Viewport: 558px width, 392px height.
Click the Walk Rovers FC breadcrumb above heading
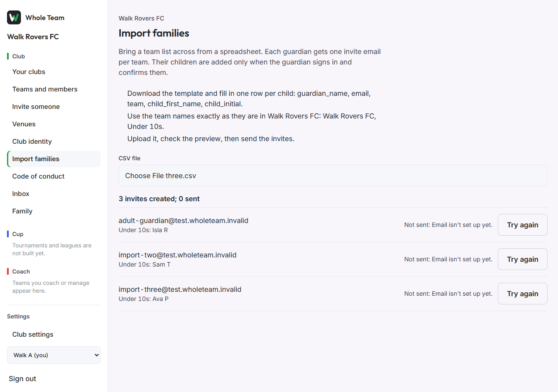pos(141,18)
